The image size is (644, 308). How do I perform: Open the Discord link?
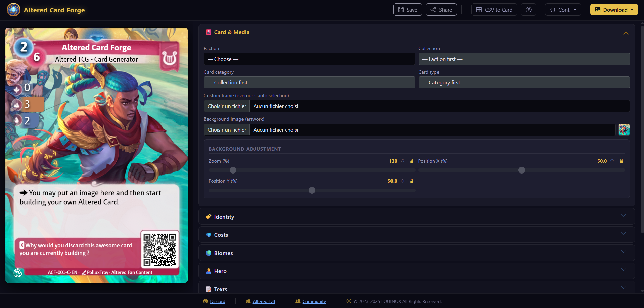click(218, 301)
